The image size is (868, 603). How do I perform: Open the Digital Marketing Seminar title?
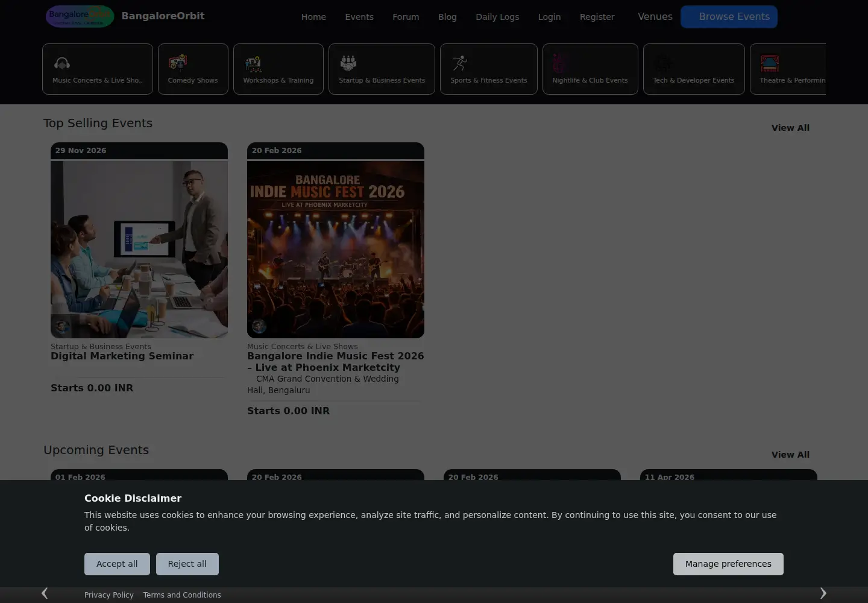coord(122,356)
